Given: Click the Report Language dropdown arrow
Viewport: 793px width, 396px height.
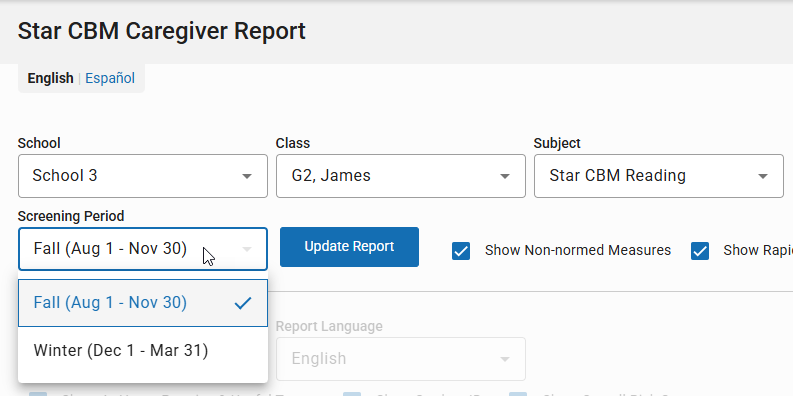Looking at the screenshot, I should point(505,360).
